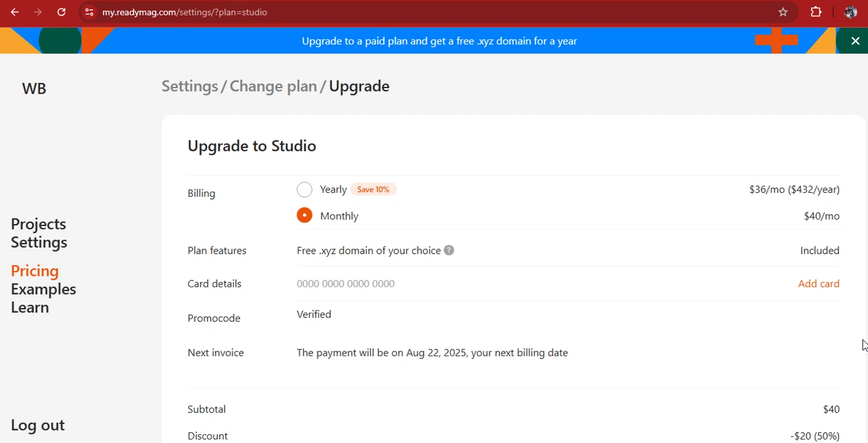Screen dimensions: 868x443
Task: Click the Free .xyz domain feature text
Action: (369, 251)
